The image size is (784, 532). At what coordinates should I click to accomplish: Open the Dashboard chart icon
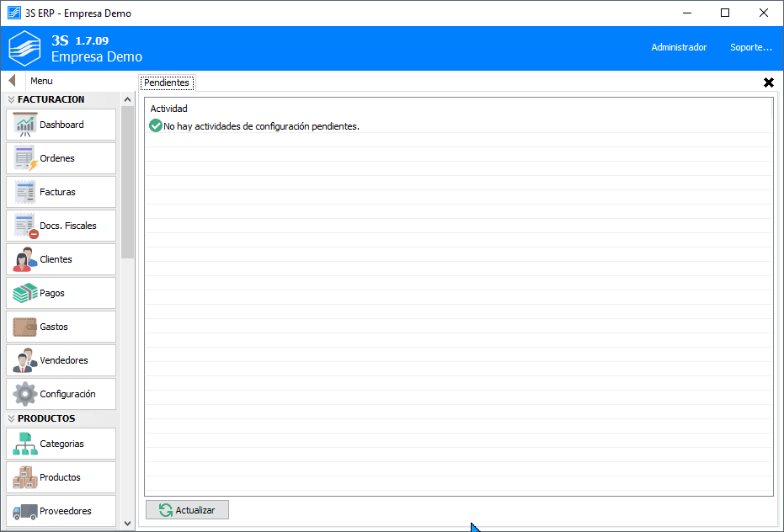(25, 125)
